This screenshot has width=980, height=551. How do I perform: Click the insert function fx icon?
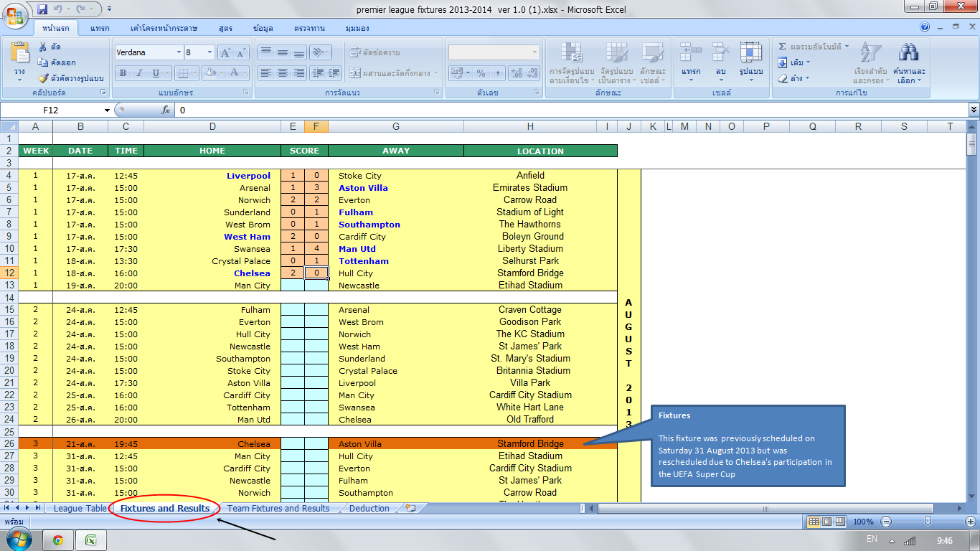[x=166, y=110]
